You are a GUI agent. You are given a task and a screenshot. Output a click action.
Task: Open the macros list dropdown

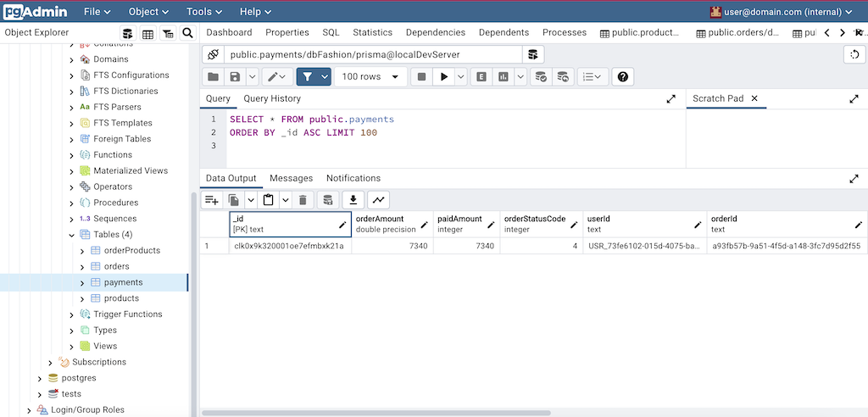[593, 77]
